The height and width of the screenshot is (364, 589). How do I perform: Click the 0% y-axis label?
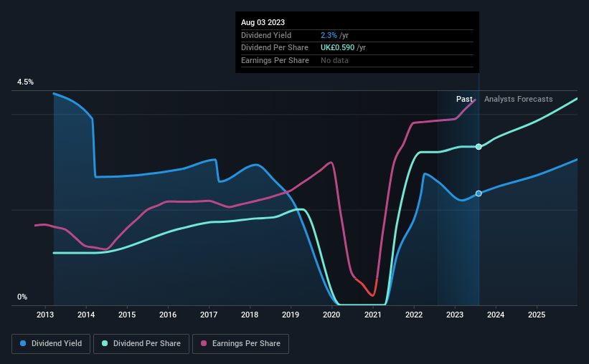click(22, 297)
